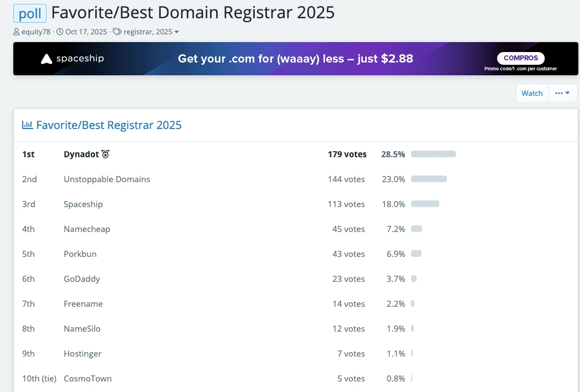Click the COMPROS promo button in the banner
This screenshot has height=392, width=580.
click(x=520, y=58)
